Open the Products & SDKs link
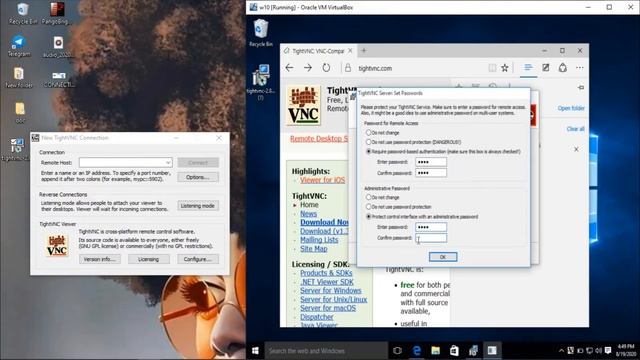The image size is (640, 360). [326, 273]
